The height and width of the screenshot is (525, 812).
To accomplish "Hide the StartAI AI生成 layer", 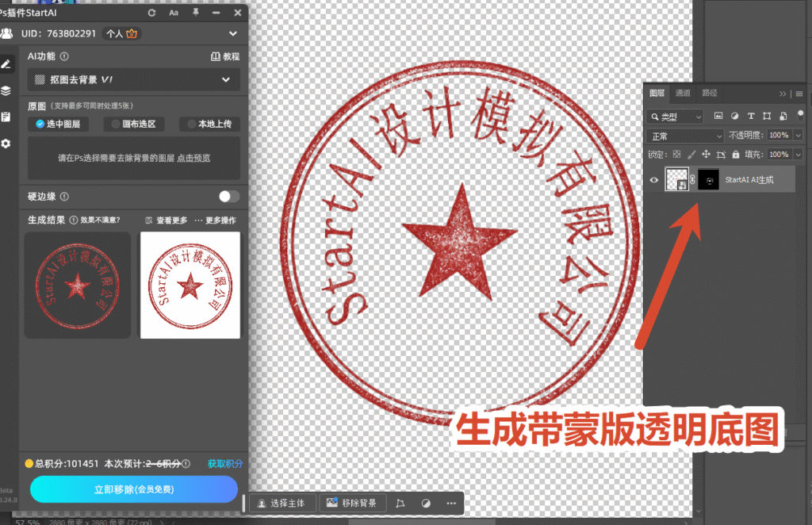I will (x=654, y=180).
